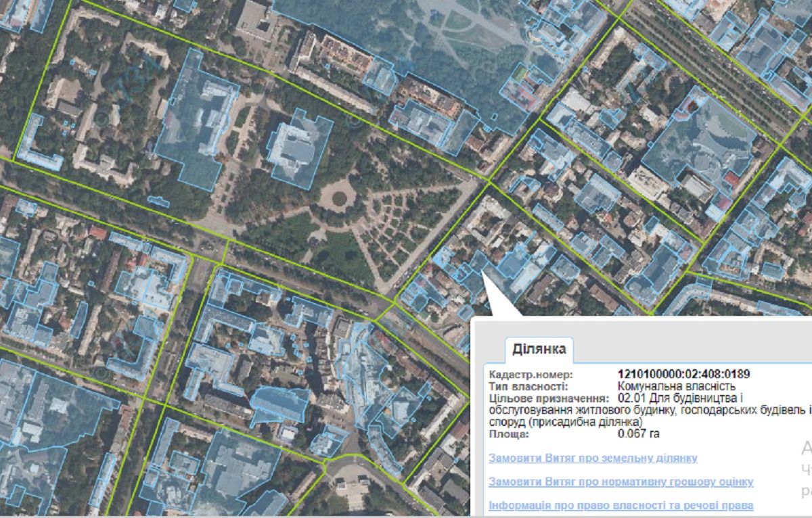Click the big park parcel at top center
Viewport: 812px width, 518px height.
click(420, 34)
